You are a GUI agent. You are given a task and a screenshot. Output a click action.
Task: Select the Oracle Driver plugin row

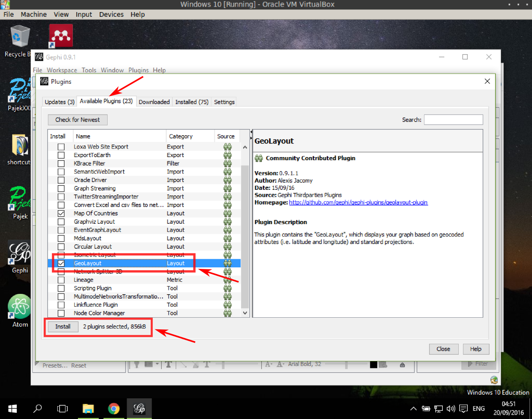click(x=144, y=180)
